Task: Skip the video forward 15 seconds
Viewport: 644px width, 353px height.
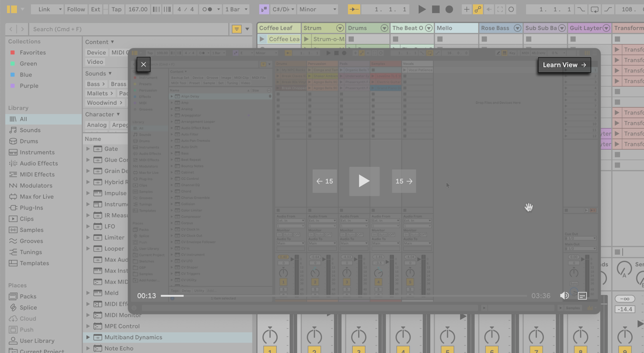Action: coord(404,181)
